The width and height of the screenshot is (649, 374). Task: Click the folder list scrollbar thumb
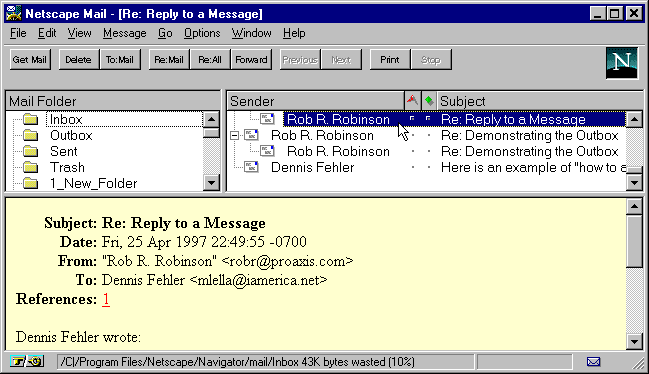click(211, 133)
